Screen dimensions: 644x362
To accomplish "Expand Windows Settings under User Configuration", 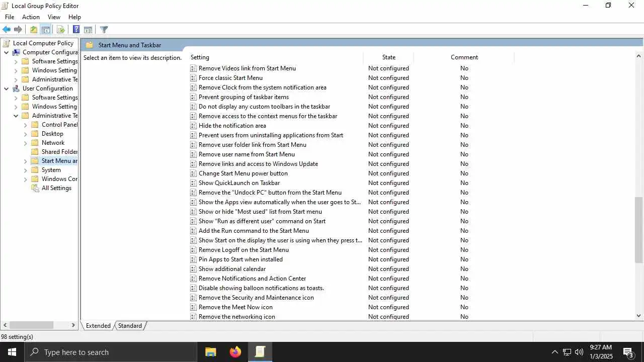I will tap(16, 107).
